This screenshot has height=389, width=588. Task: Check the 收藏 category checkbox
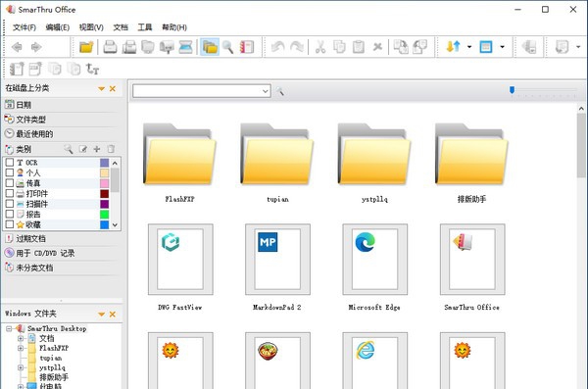coord(10,224)
